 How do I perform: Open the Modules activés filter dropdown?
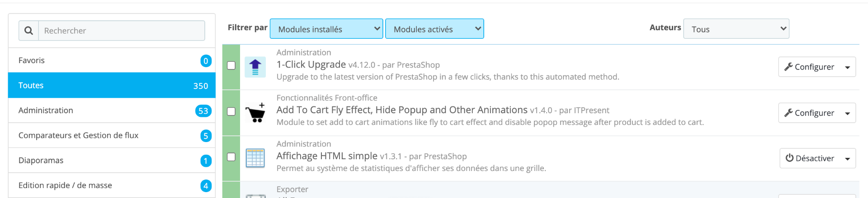coord(434,29)
